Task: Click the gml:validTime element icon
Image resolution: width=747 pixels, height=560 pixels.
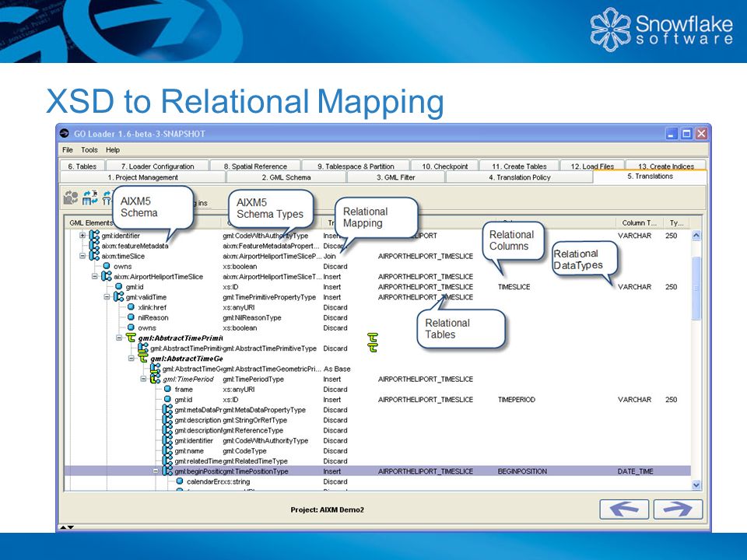Action: (x=118, y=297)
